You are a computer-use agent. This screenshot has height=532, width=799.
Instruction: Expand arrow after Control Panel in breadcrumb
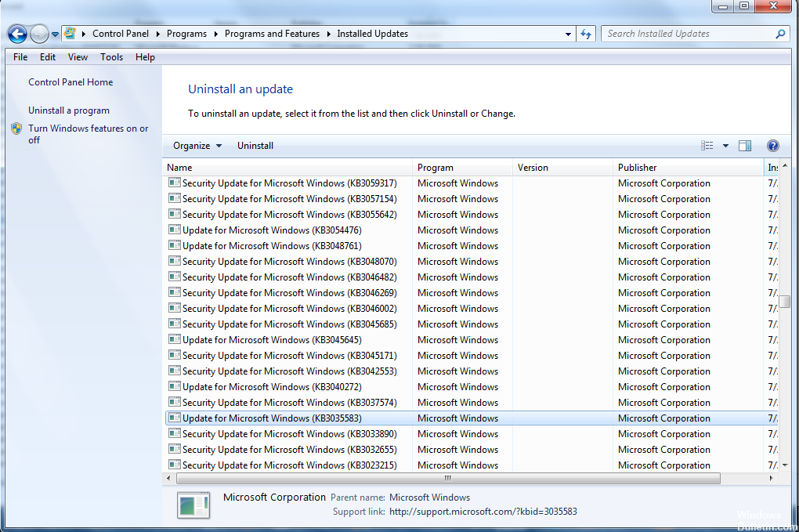tap(157, 34)
